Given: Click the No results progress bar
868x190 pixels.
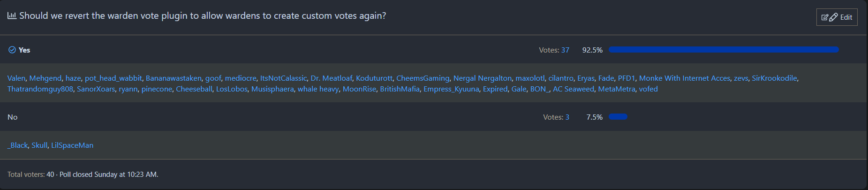Looking at the screenshot, I should coord(618,117).
